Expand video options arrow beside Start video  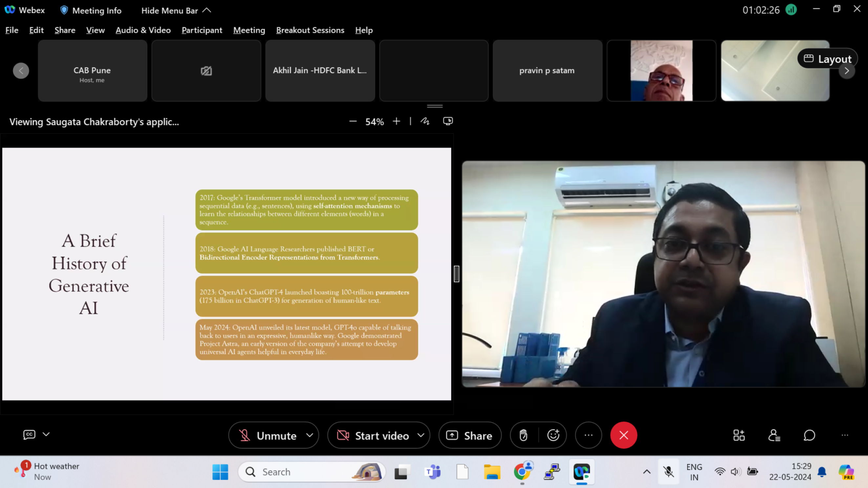click(420, 435)
